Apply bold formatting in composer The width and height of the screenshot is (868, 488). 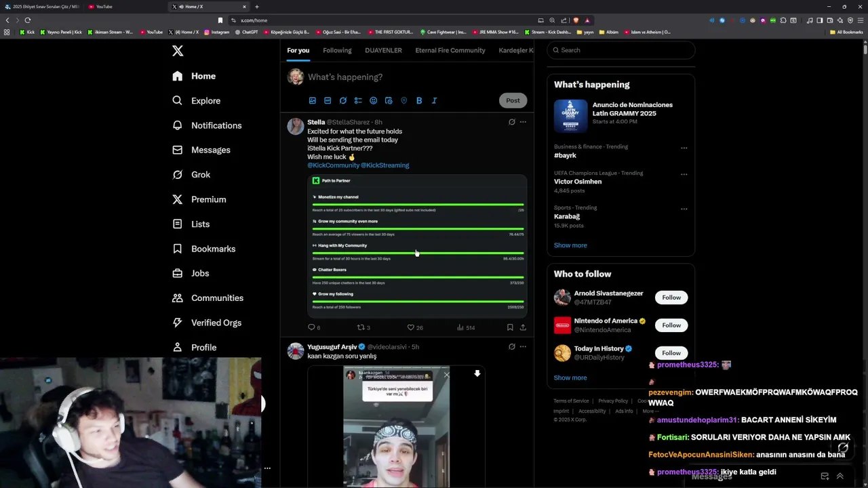pos(419,100)
